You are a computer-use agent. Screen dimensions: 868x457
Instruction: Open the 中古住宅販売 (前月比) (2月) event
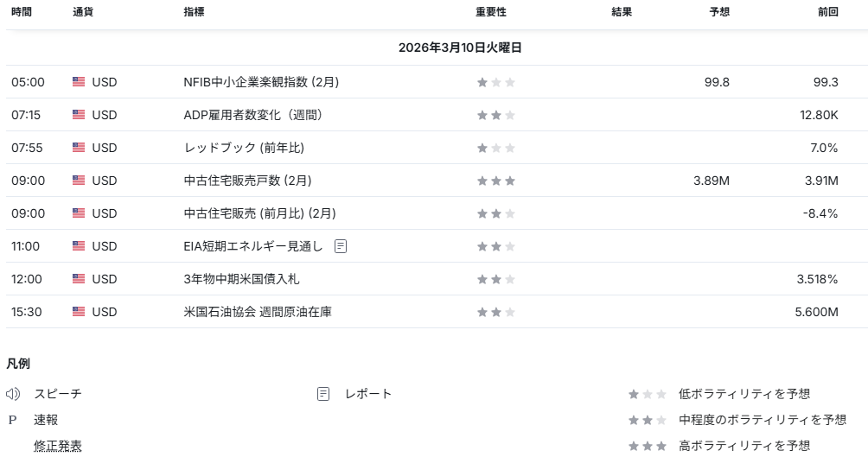pos(259,213)
